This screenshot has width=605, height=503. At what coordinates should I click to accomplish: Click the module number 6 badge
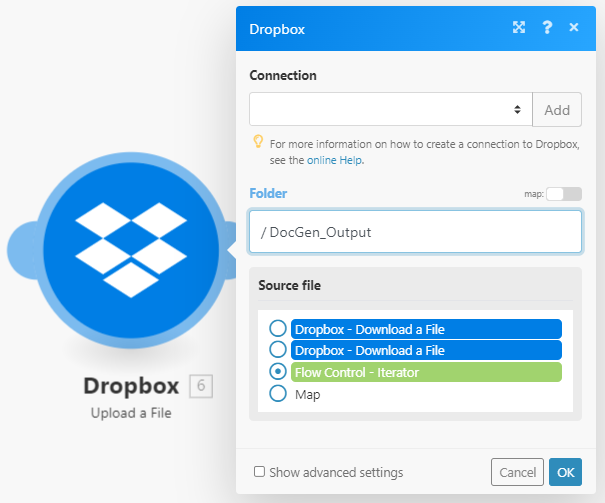[x=201, y=385]
